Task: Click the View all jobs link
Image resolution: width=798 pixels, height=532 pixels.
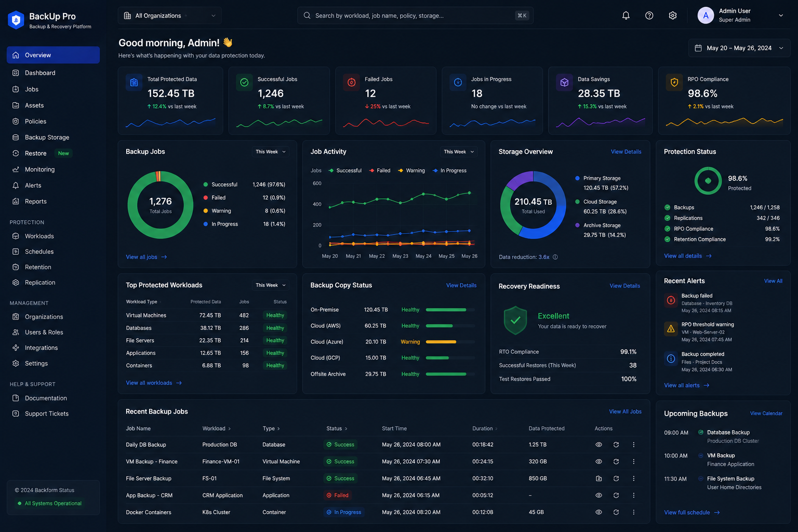Action: pos(146,257)
